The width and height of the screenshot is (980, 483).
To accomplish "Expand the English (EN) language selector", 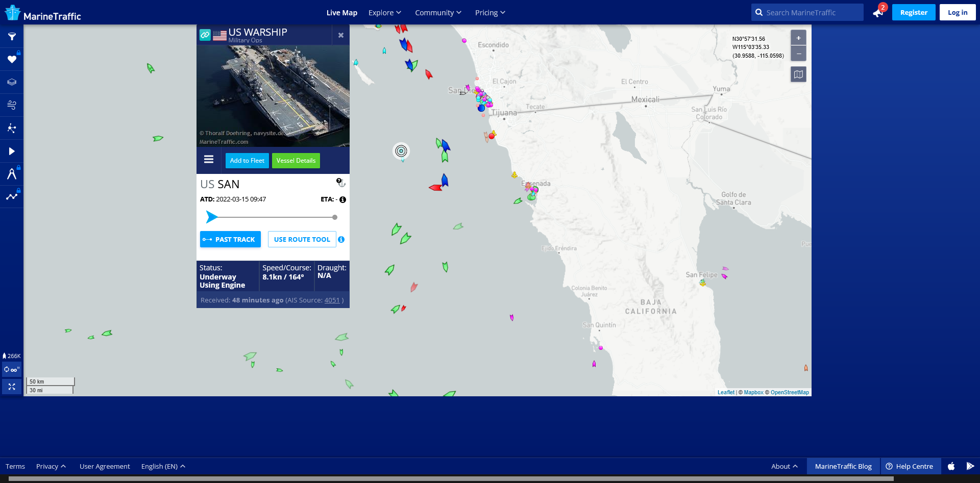I will tap(163, 467).
